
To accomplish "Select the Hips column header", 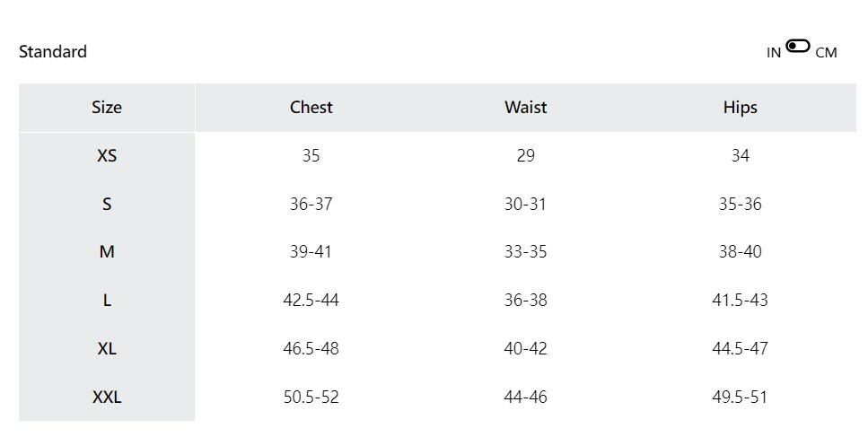I will (740, 108).
